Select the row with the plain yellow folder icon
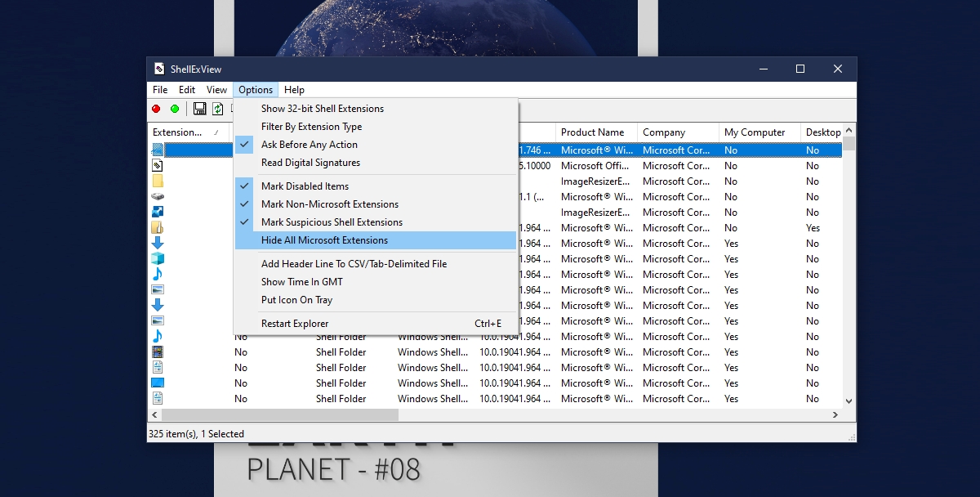 [x=158, y=181]
